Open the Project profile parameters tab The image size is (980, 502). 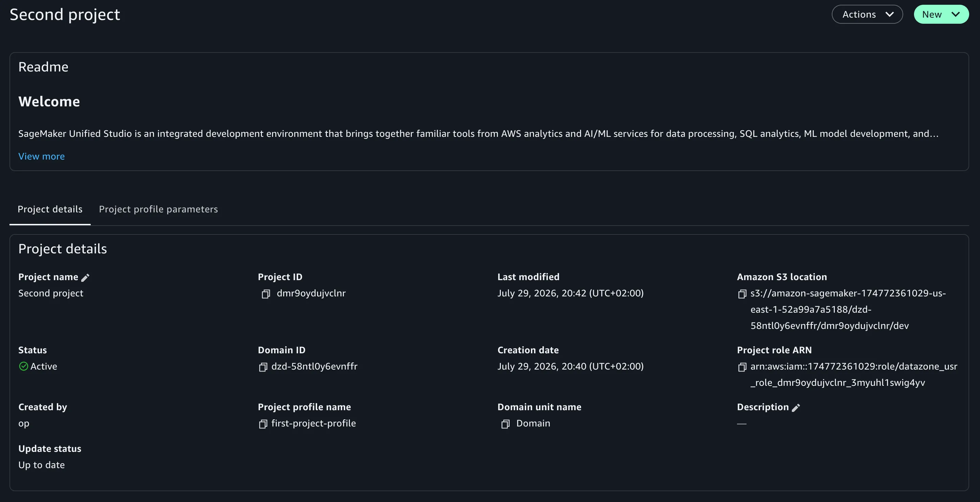(158, 209)
